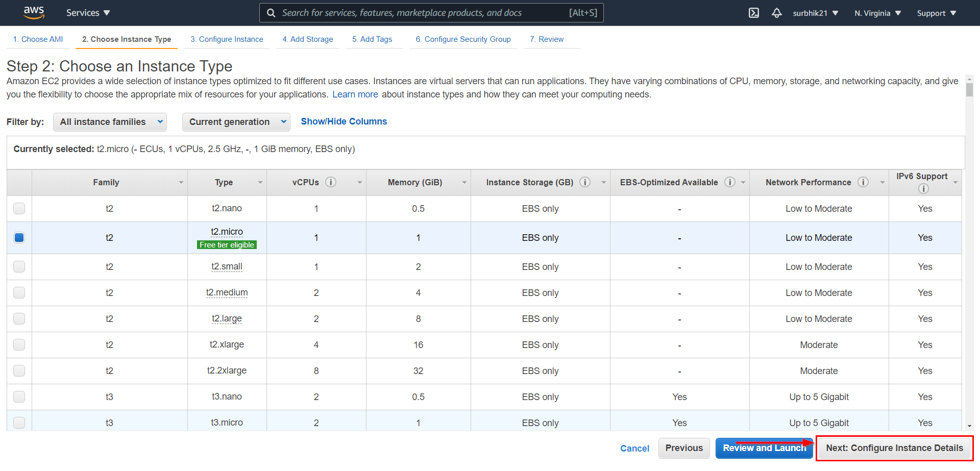Click the EBS-Optimized Available info icon

730,182
